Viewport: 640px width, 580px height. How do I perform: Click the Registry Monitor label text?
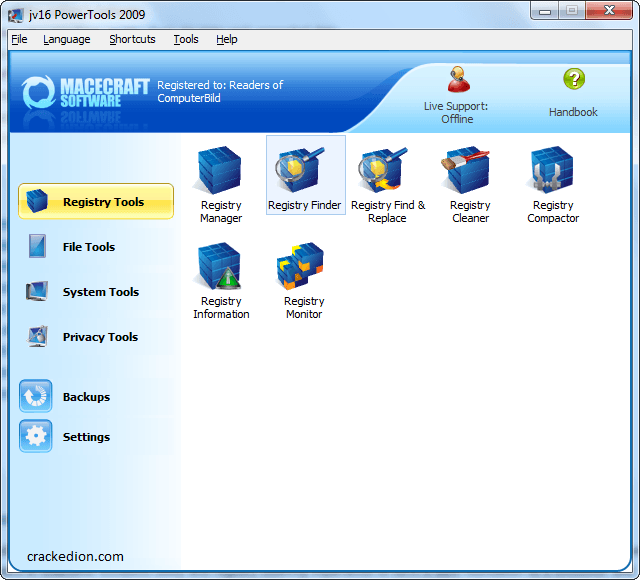point(304,307)
